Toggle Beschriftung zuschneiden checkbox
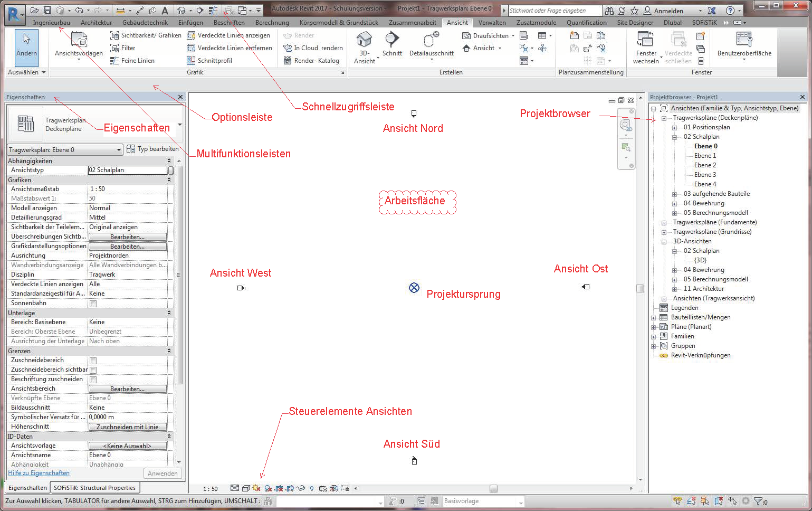The height and width of the screenshot is (511, 812). click(93, 380)
